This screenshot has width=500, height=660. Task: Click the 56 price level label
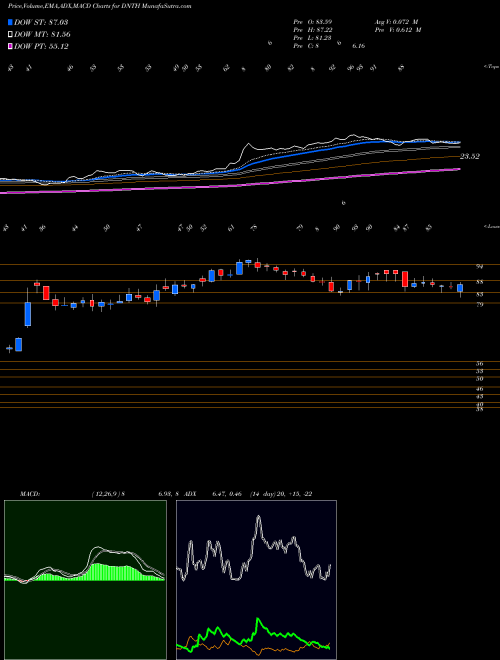479,364
